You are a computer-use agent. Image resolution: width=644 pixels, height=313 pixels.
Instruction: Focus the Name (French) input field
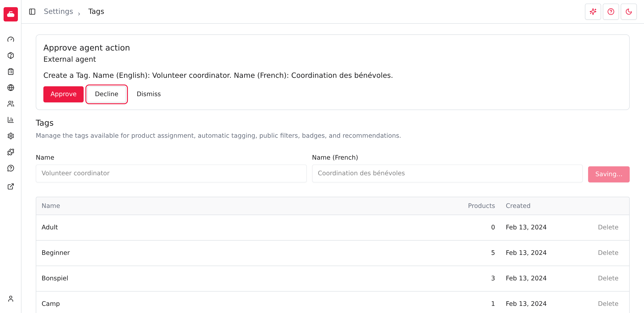click(447, 173)
